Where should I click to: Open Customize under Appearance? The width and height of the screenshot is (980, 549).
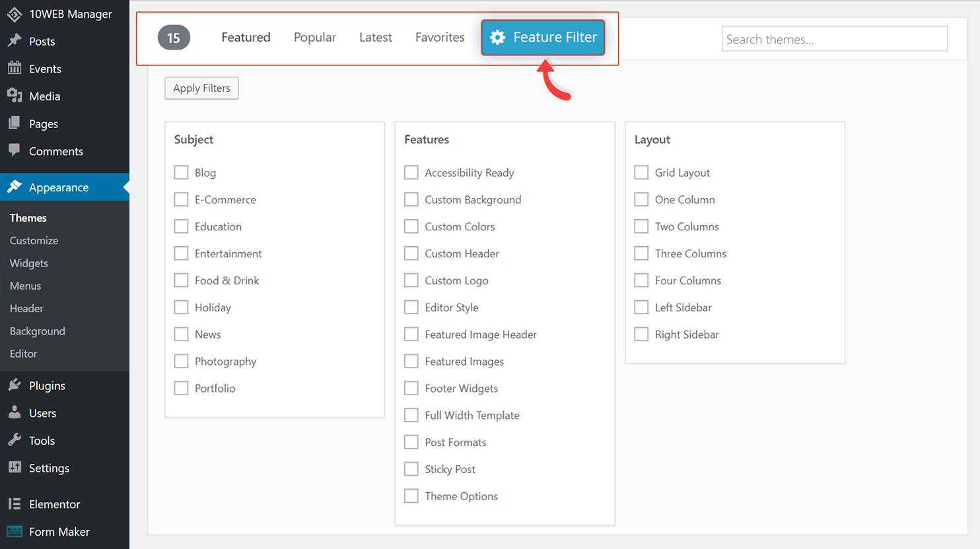(x=34, y=240)
